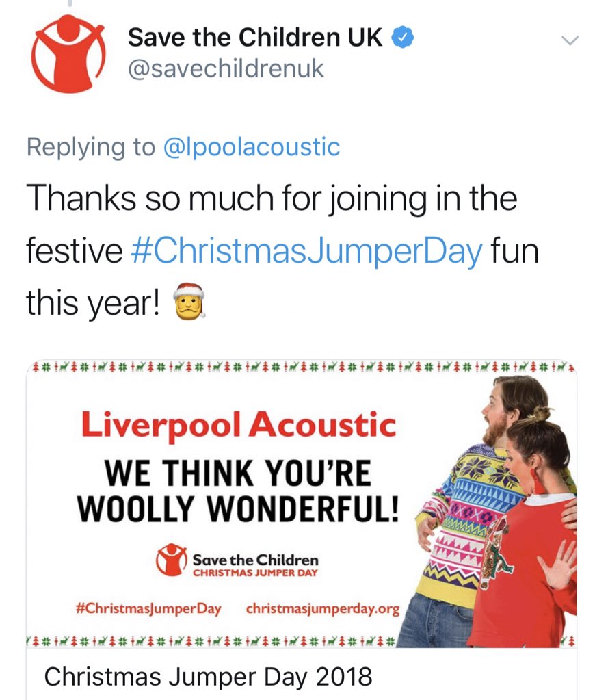Screen dimensions: 595x700
Task: Click the #ChristmasJumperDay text inside card
Action: click(148, 609)
